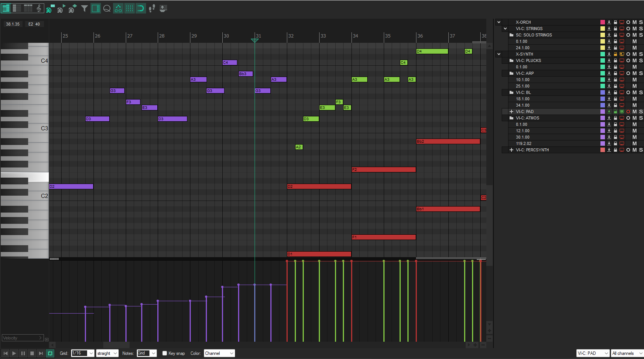Image resolution: width=644 pixels, height=359 pixels.
Task: Switch to the table view tab
Action: [29, 8]
